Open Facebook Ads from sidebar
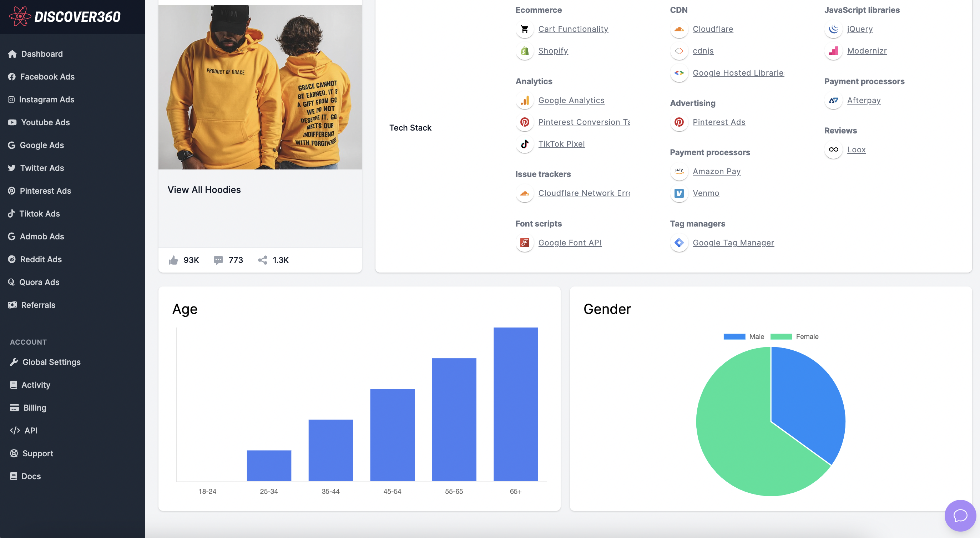980x538 pixels. [x=47, y=77]
